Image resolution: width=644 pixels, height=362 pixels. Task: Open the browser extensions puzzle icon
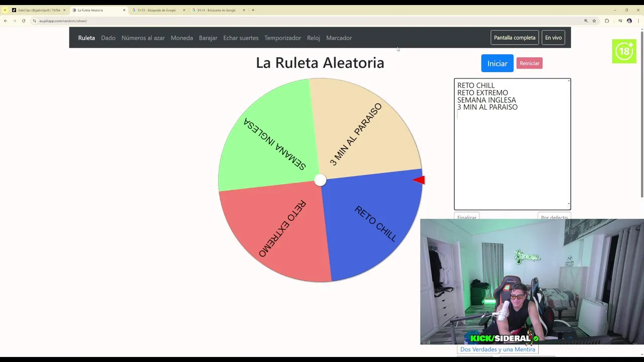(607, 21)
